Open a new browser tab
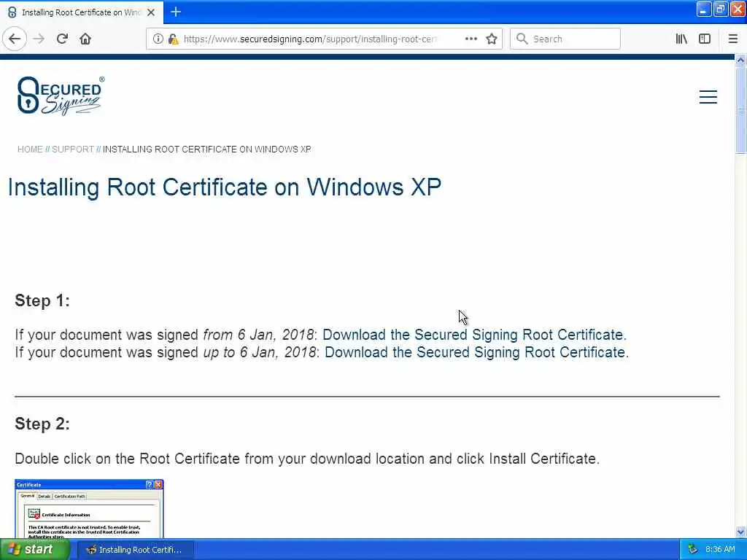747x560 pixels. coord(175,12)
